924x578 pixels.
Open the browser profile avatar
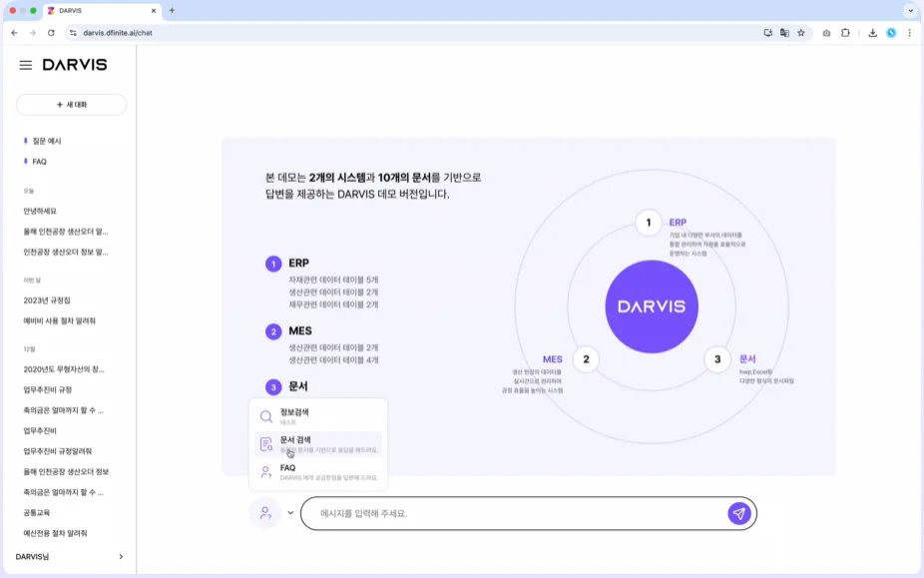coord(891,33)
